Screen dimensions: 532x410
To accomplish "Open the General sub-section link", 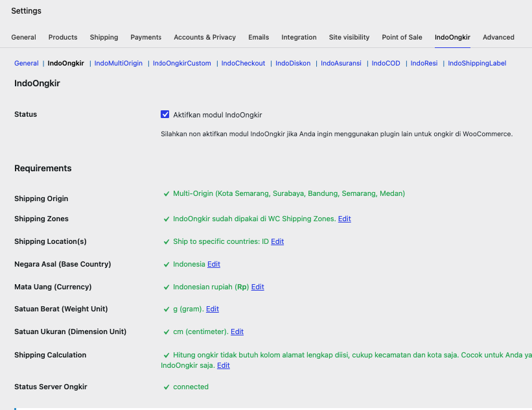I will click(27, 63).
